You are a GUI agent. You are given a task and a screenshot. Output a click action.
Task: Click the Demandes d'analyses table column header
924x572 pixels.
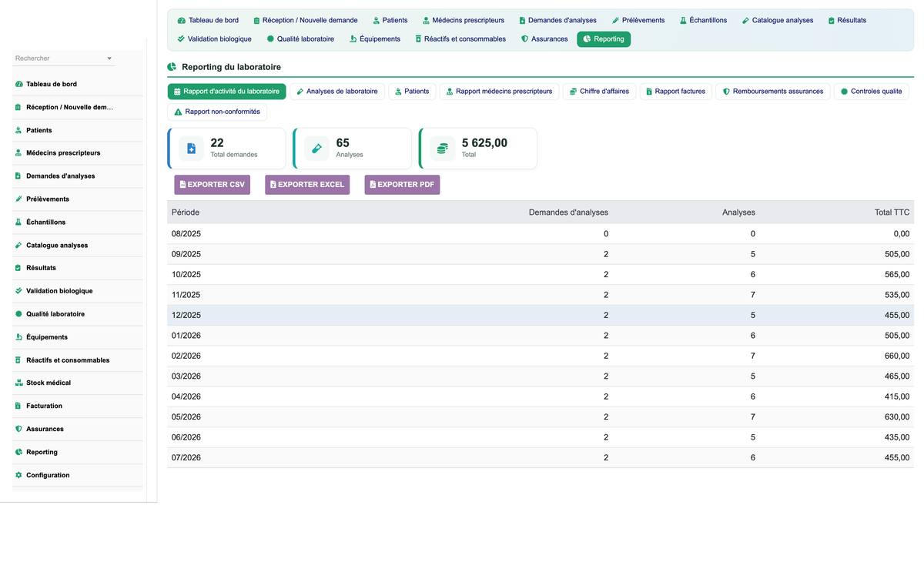pos(568,212)
